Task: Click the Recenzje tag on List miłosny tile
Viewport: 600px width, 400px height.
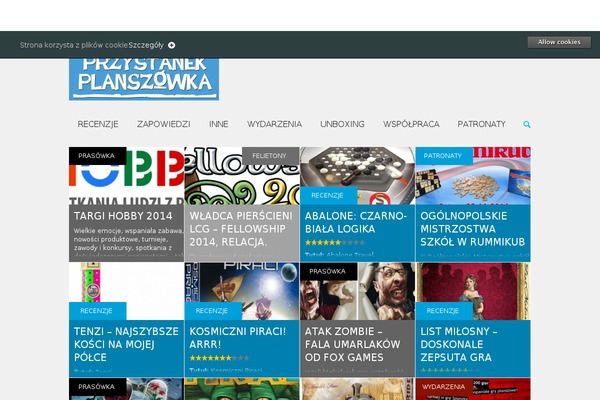Action: (x=444, y=311)
